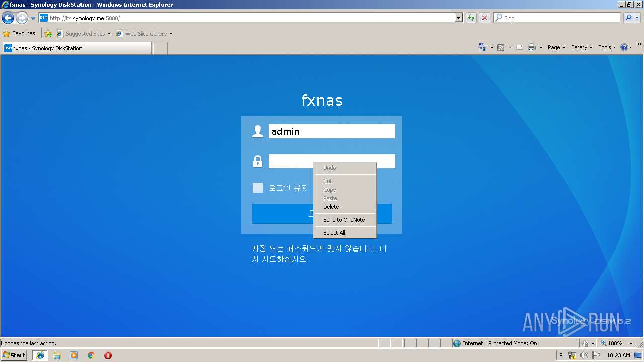Image resolution: width=644 pixels, height=362 pixels.
Task: Click the Feeds RSS icon
Action: pyautogui.click(x=501, y=47)
